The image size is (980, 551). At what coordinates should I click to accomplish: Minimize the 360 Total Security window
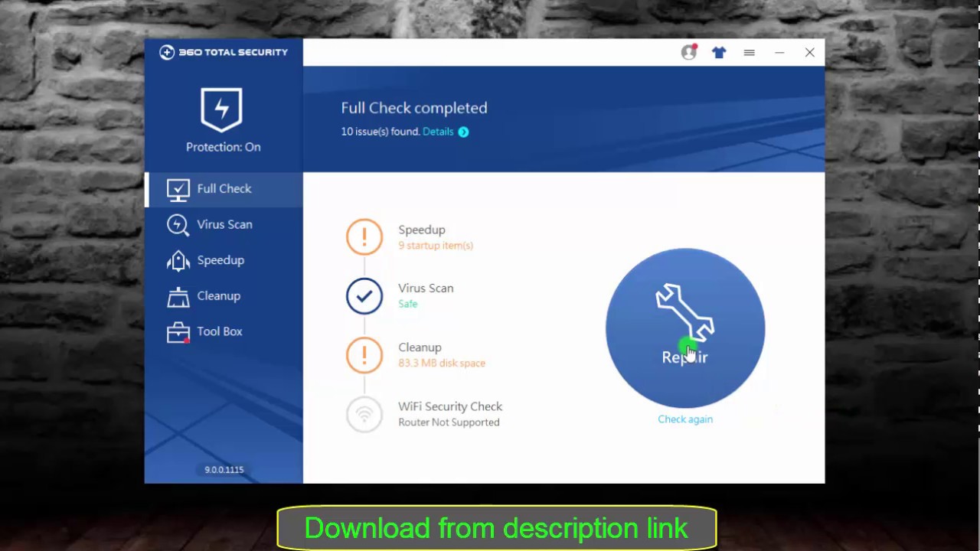pyautogui.click(x=779, y=52)
